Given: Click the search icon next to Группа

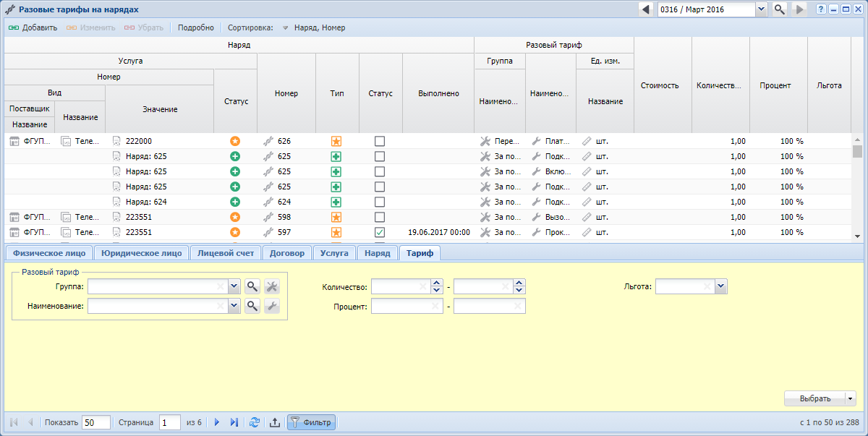Looking at the screenshot, I should coord(252,287).
